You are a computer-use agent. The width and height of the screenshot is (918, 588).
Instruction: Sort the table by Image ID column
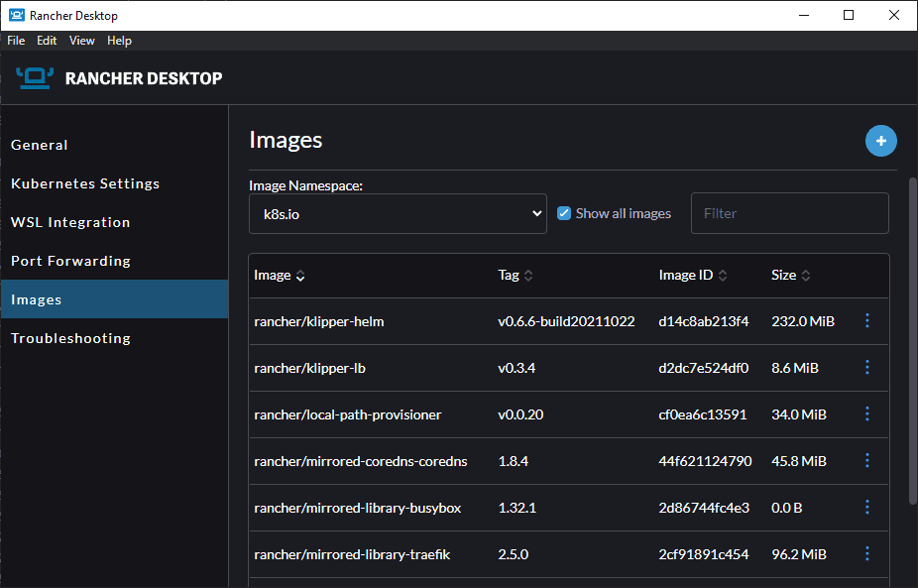[693, 276]
